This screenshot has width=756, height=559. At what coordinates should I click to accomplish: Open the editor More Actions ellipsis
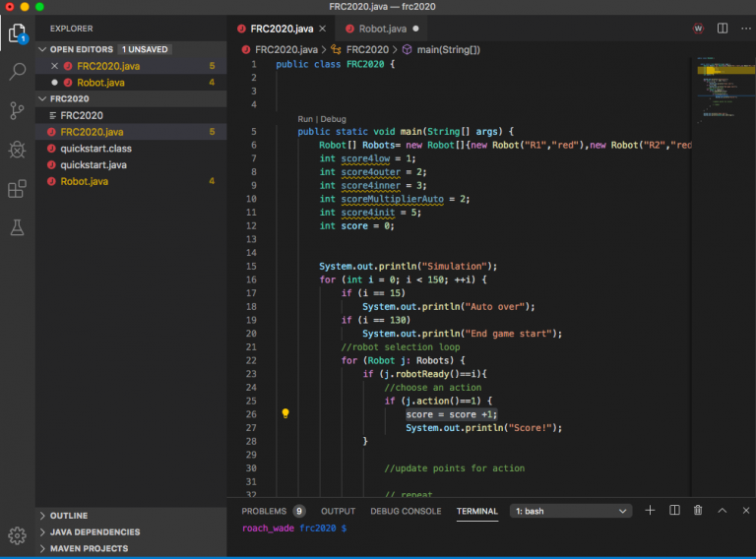tap(746, 29)
